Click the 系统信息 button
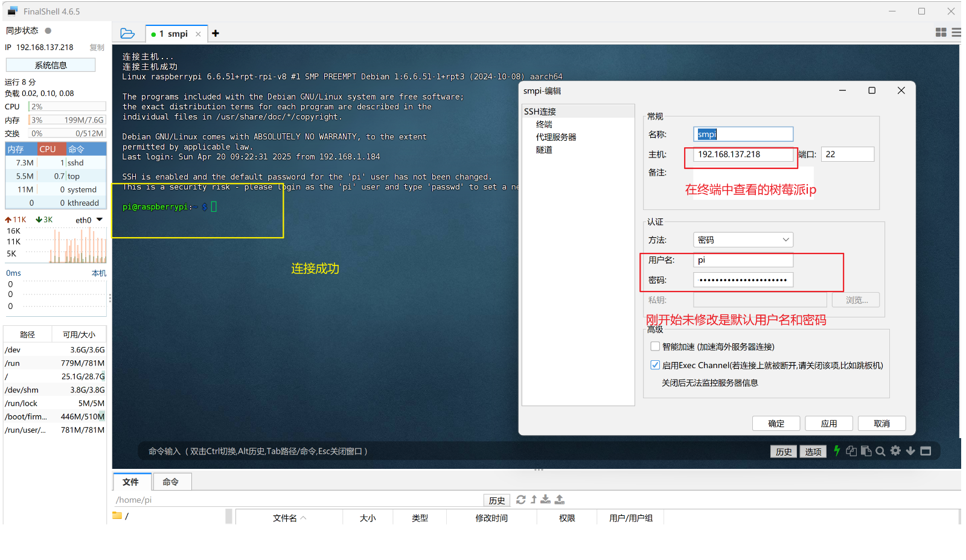Image resolution: width=966 pixels, height=560 pixels. 51,65
